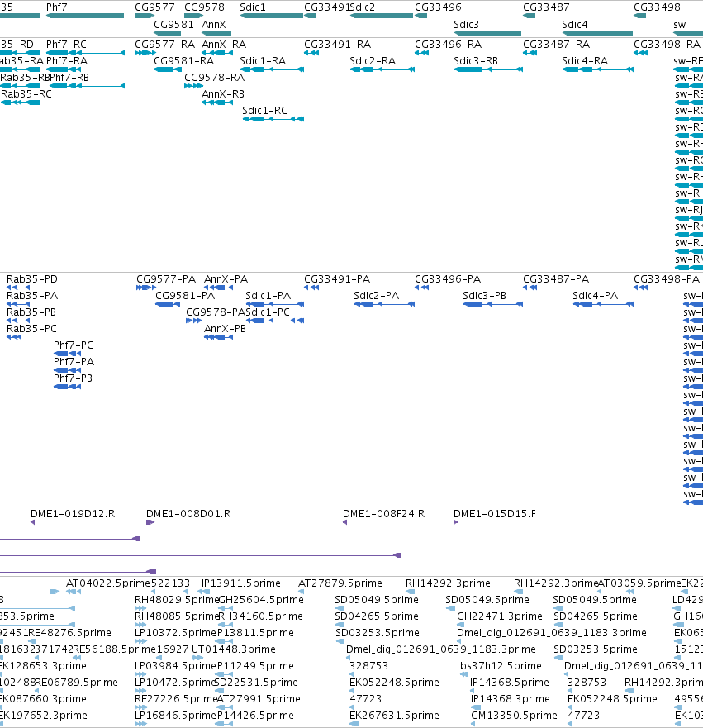The image size is (703, 728).
Task: Click the CG33498 gene label
Action: tap(657, 7)
